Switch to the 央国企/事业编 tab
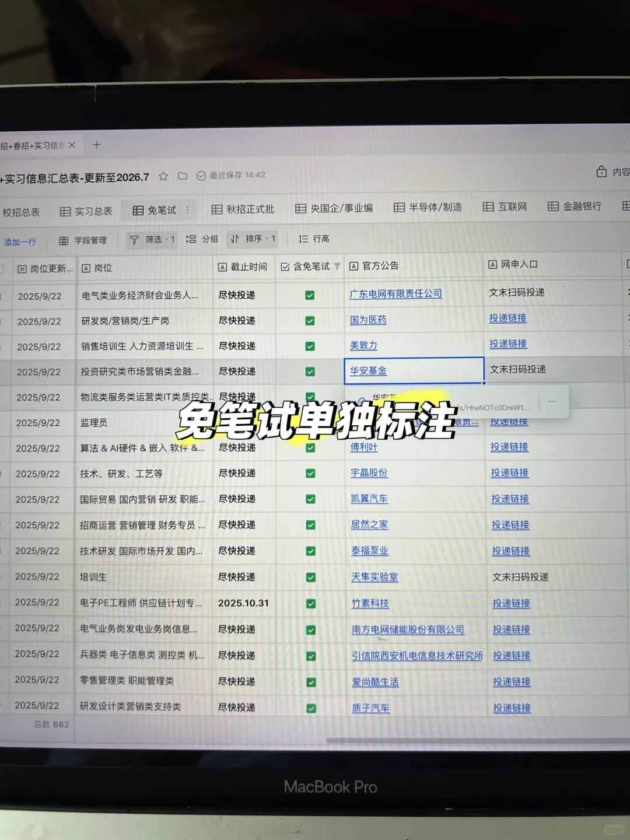This screenshot has height=840, width=630. click(x=334, y=208)
